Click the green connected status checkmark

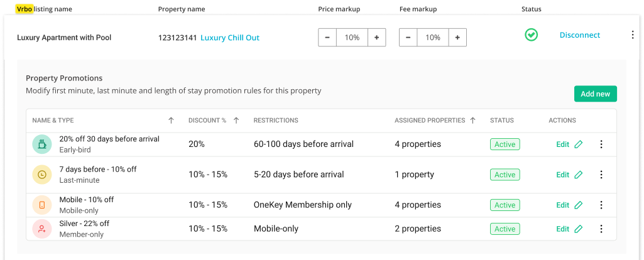[x=532, y=35]
